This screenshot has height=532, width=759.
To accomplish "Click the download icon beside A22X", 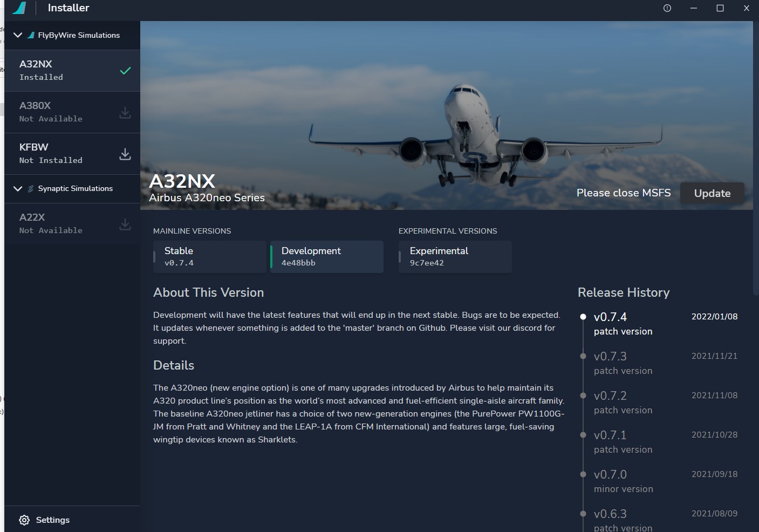I will [125, 224].
